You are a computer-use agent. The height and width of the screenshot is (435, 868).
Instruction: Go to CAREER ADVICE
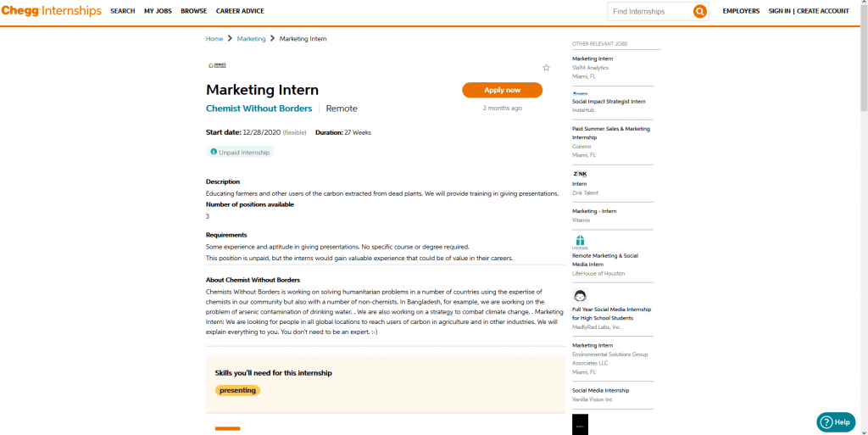point(240,11)
